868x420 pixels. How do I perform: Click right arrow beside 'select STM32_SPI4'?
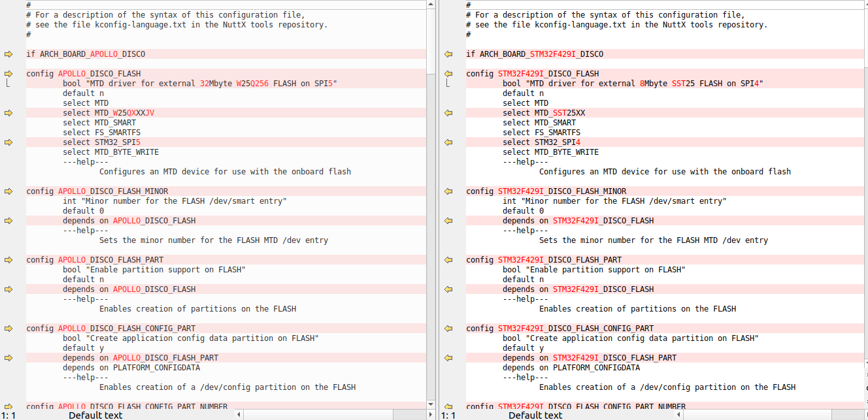click(448, 142)
